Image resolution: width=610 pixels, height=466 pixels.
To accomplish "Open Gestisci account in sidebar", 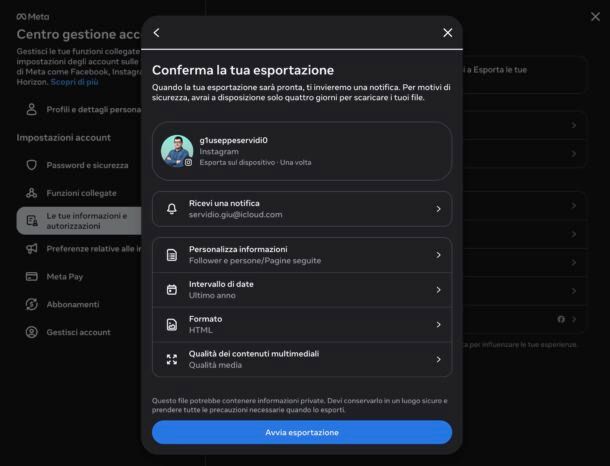I will (79, 332).
